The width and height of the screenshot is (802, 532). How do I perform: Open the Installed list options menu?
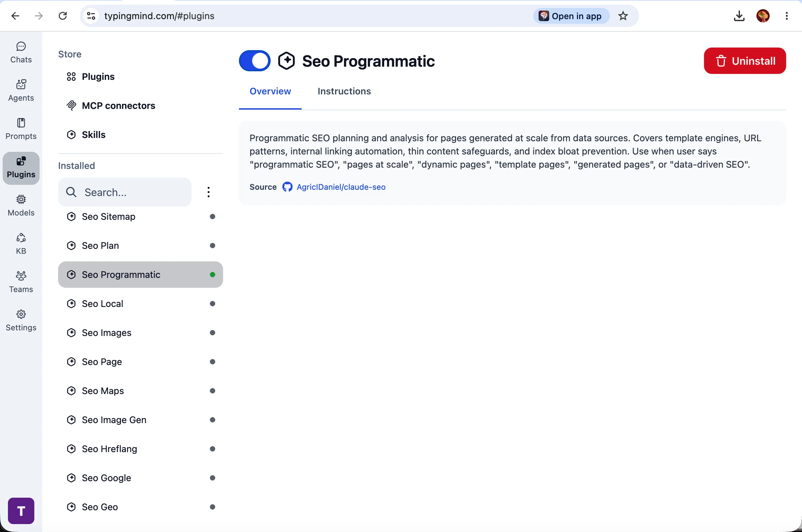(x=209, y=192)
